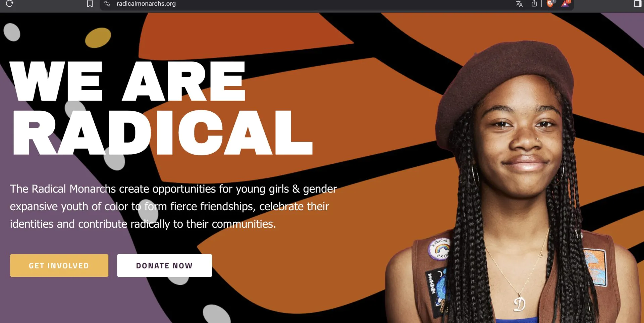Click the radicalmonarchs.org address field
Viewport: 644px width, 323px height.
[x=302, y=4]
